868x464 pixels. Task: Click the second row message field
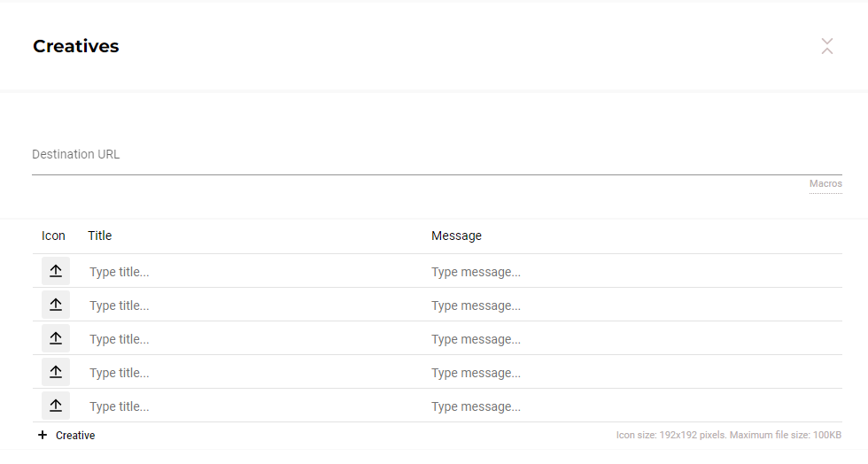pos(633,305)
